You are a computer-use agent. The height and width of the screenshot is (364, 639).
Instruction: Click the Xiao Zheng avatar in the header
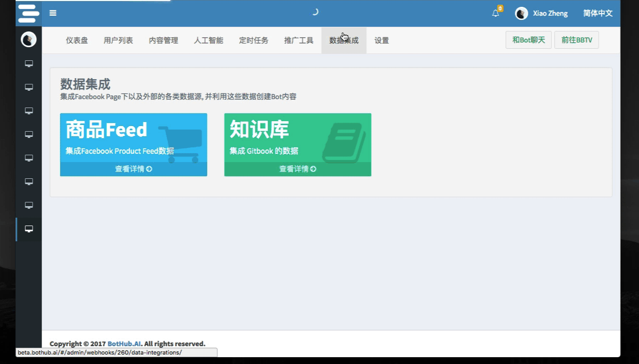pos(521,14)
